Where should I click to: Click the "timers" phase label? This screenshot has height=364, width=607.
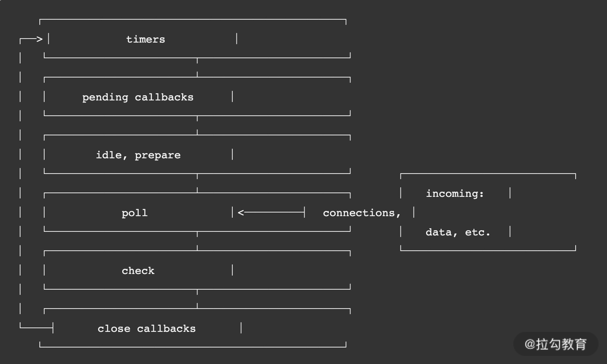tap(146, 39)
